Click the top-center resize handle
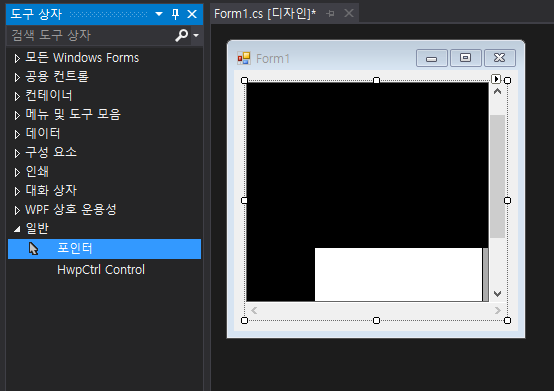The height and width of the screenshot is (391, 554). [377, 81]
